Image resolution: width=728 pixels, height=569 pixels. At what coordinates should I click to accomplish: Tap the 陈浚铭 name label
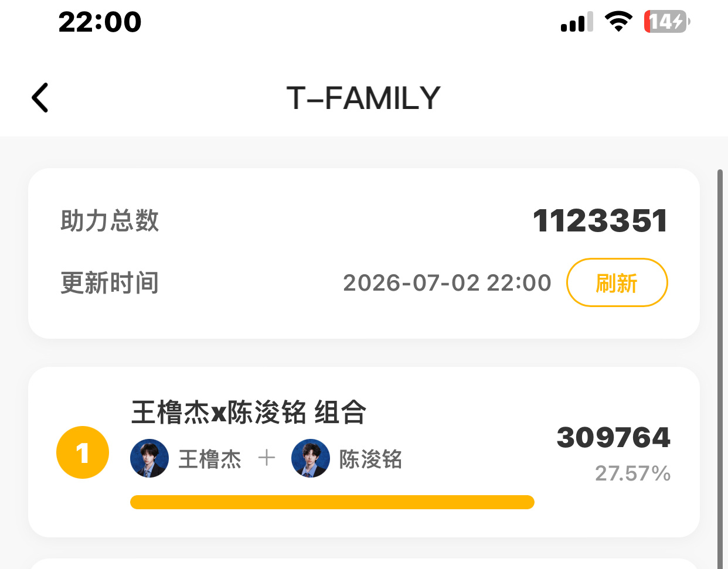(371, 459)
